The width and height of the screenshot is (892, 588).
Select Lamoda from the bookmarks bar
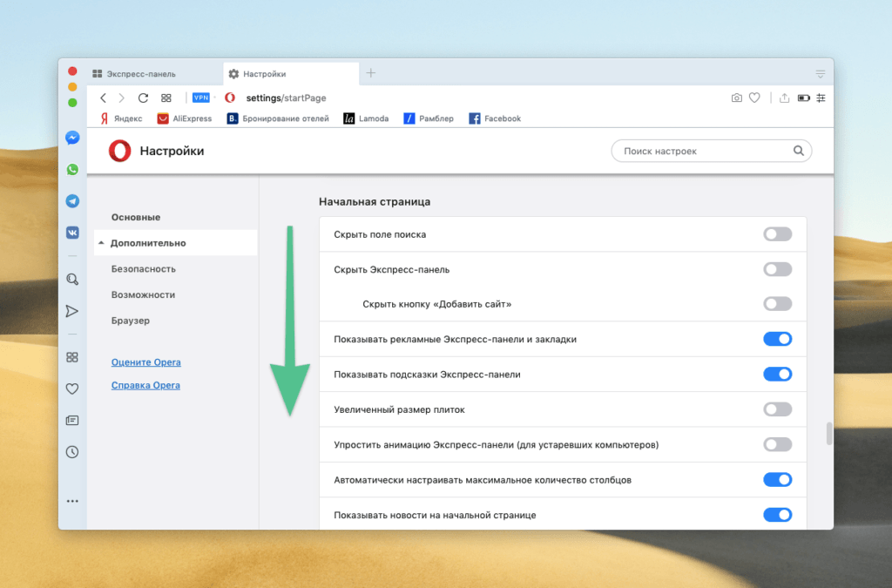click(x=366, y=118)
